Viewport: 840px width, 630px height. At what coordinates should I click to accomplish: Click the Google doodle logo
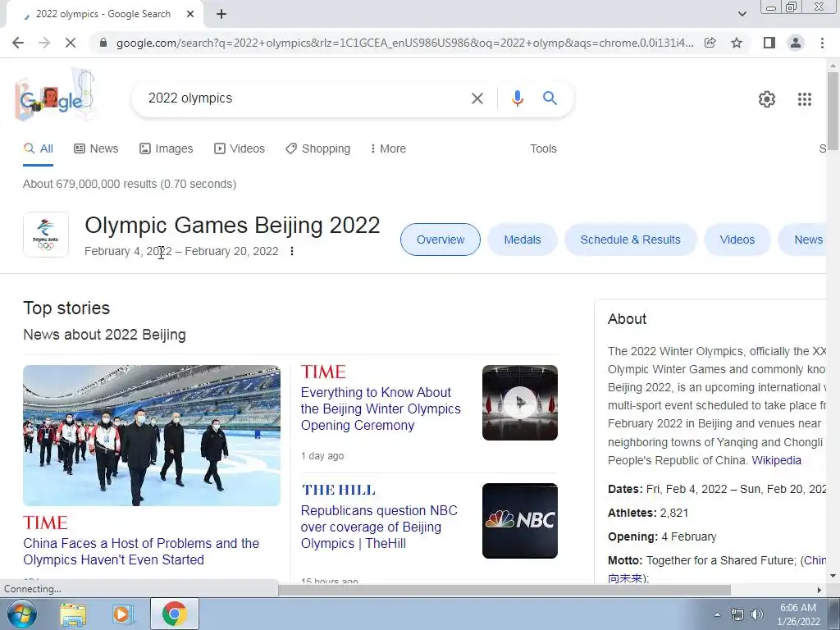[x=55, y=95]
